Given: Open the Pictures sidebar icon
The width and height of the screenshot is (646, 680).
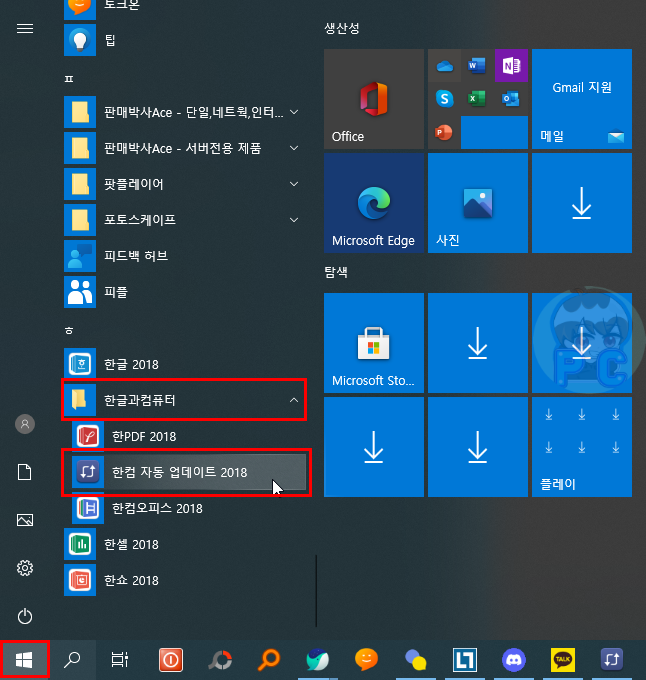Looking at the screenshot, I should click(x=25, y=520).
